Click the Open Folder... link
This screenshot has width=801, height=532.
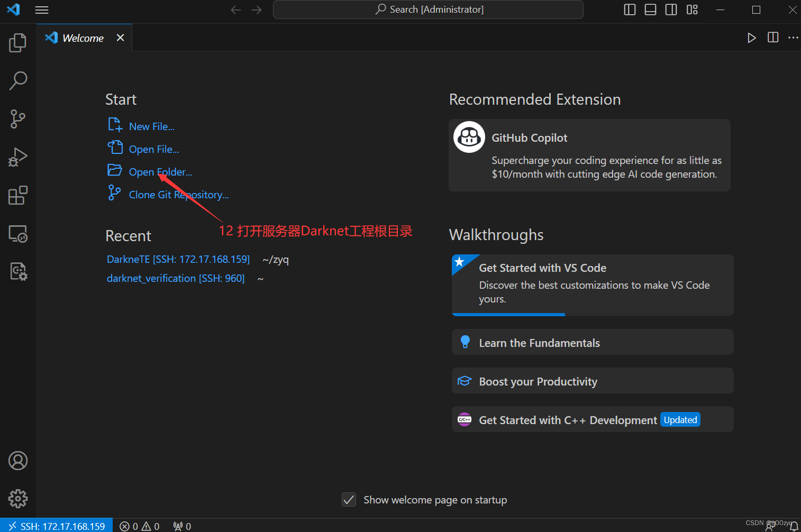point(160,172)
